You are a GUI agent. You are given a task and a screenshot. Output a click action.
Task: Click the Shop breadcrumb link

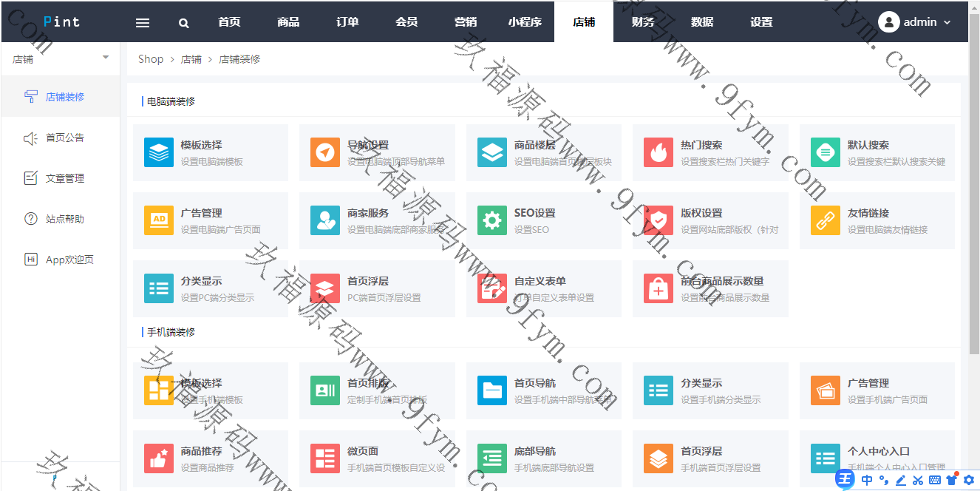tap(151, 59)
